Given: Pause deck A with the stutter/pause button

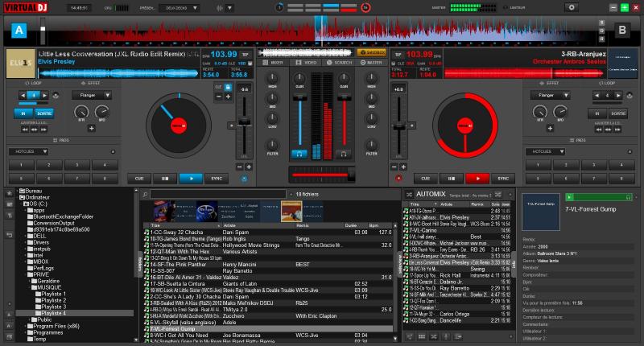Looking at the screenshot, I should click(165, 179).
